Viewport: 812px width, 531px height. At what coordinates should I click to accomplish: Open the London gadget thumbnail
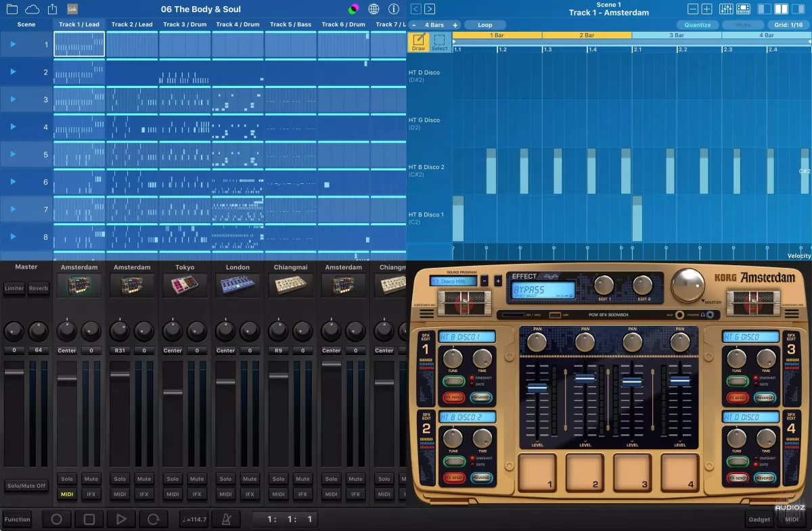click(238, 285)
